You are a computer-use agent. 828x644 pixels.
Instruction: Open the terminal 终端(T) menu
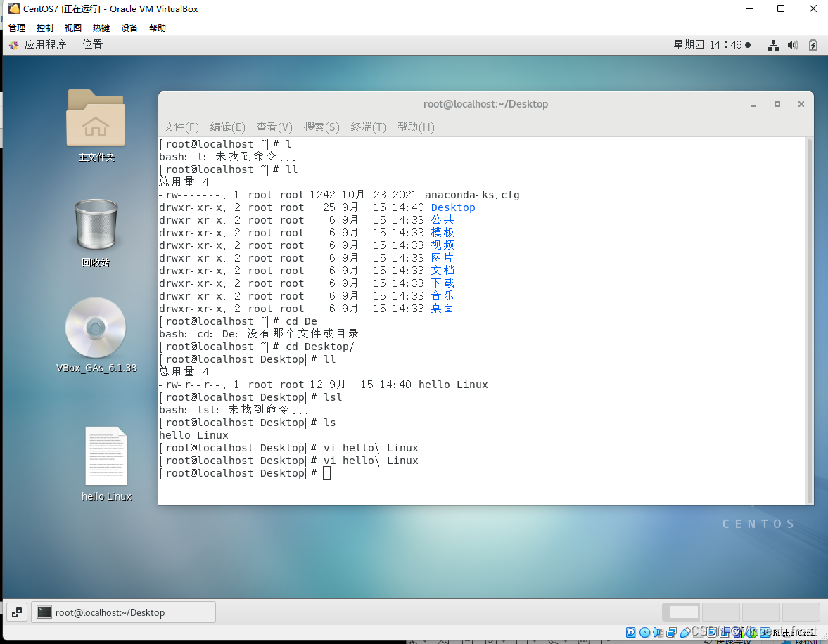369,127
